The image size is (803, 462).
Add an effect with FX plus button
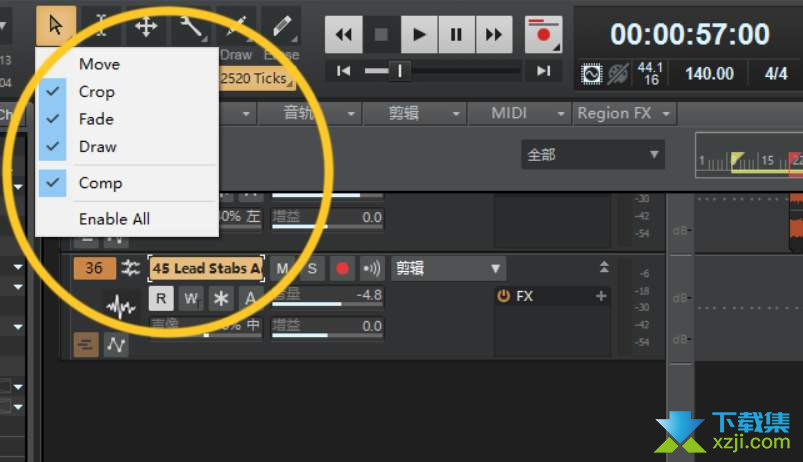point(601,296)
